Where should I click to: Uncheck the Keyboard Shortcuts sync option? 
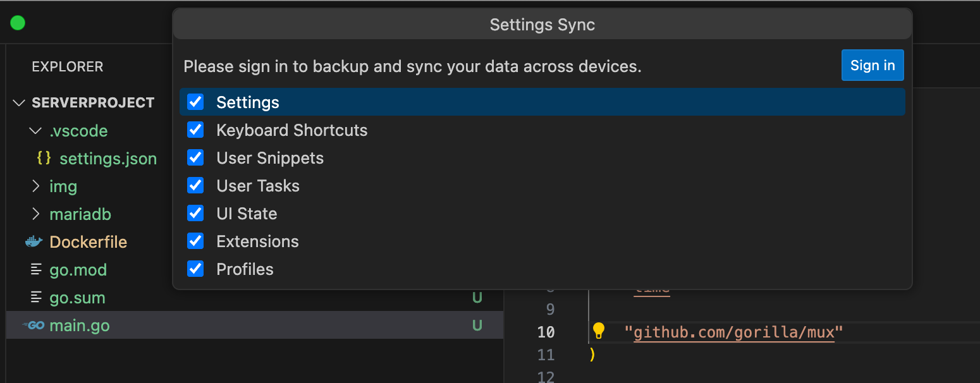coord(195,130)
